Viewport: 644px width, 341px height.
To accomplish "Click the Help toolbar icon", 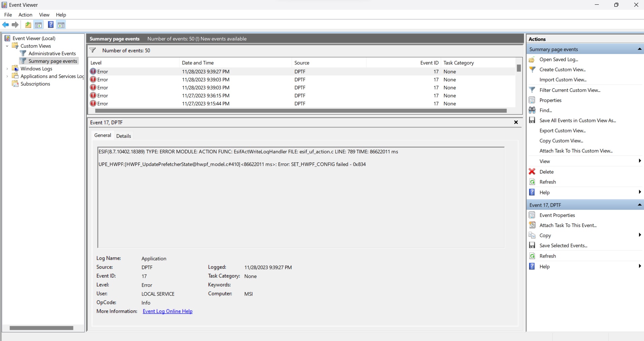I will [51, 25].
